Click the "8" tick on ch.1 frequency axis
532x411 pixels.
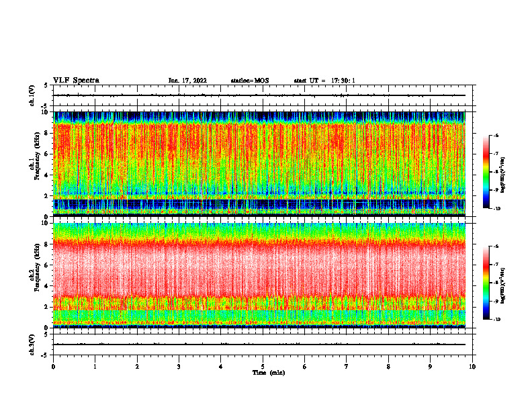[46, 133]
